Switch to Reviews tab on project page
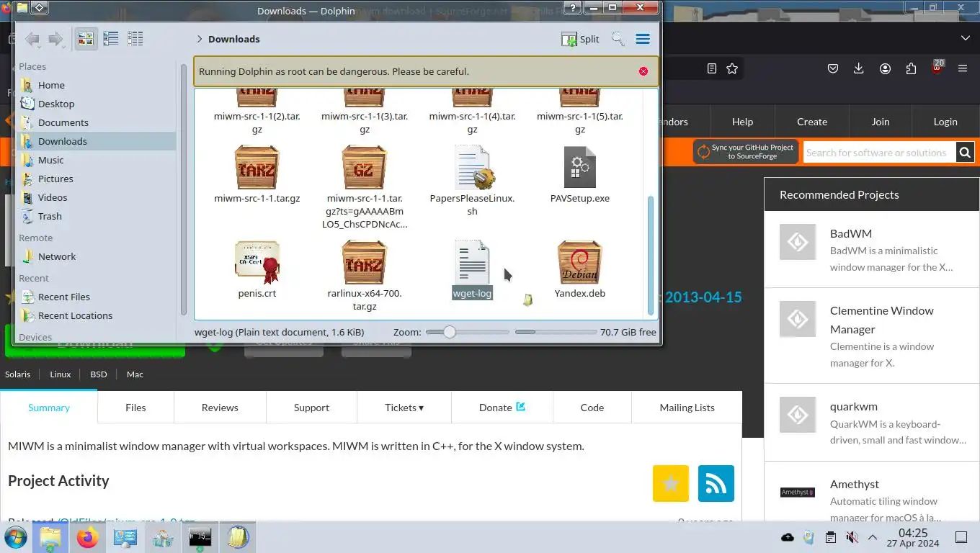Screen dimensions: 980x553 coord(220,407)
